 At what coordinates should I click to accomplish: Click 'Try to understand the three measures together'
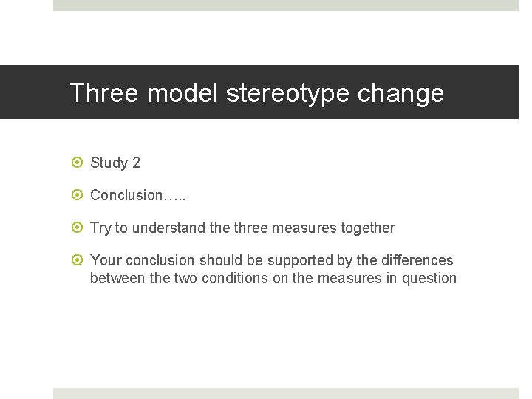point(242,228)
